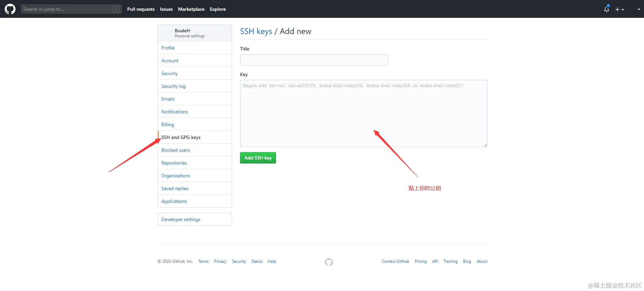Screen dimensions: 644x291
Task: Open the Blog footer link
Action: (467, 261)
